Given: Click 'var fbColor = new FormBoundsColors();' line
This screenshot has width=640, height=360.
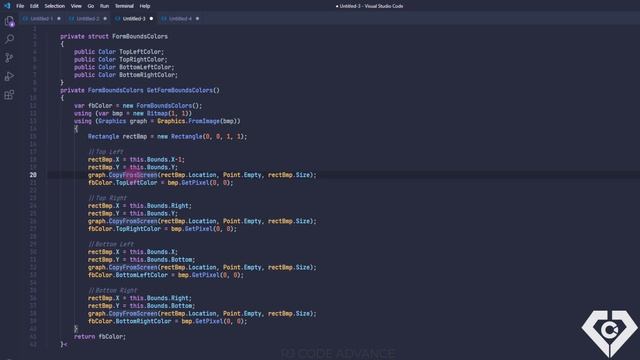Looking at the screenshot, I should pyautogui.click(x=138, y=106).
